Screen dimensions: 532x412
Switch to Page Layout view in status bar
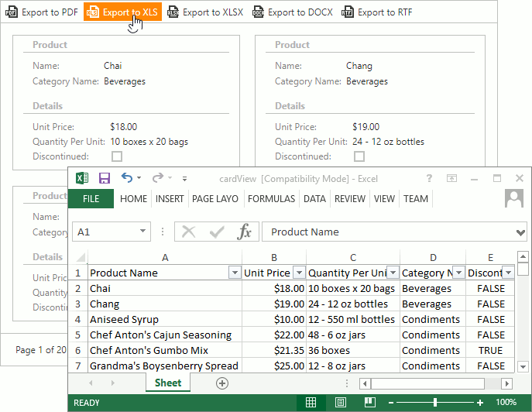[340, 403]
